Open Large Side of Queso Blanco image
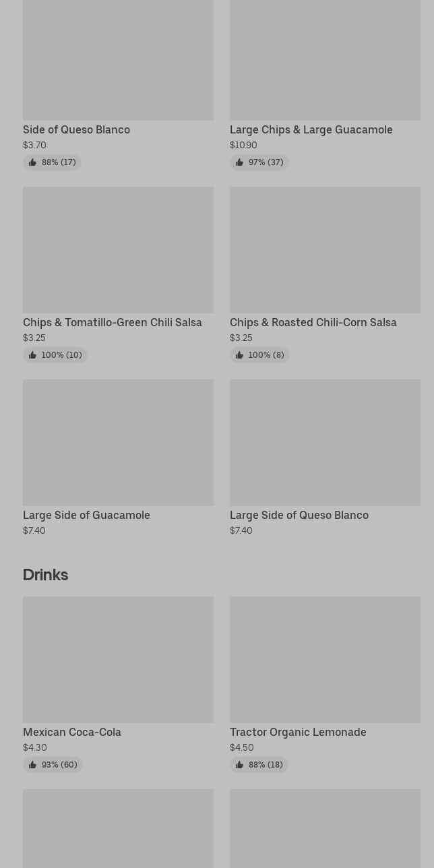 pyautogui.click(x=325, y=442)
